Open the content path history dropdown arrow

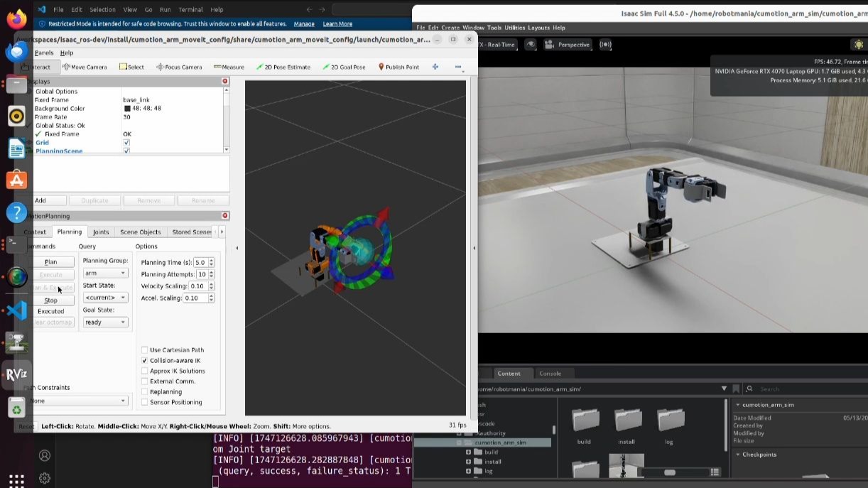click(724, 389)
